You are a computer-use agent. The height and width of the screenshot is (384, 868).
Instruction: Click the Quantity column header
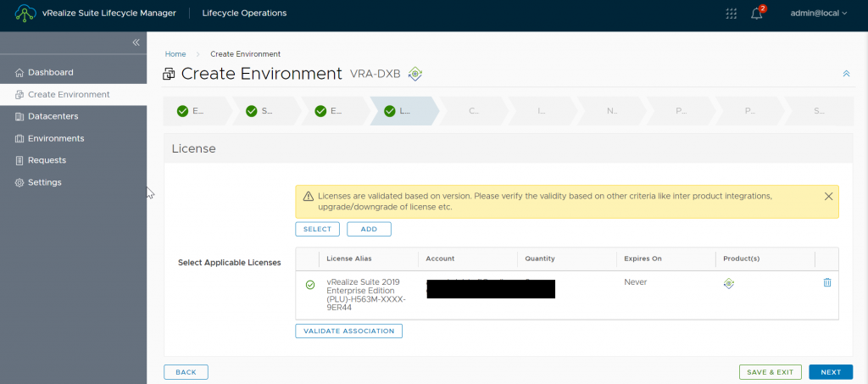[x=540, y=259]
